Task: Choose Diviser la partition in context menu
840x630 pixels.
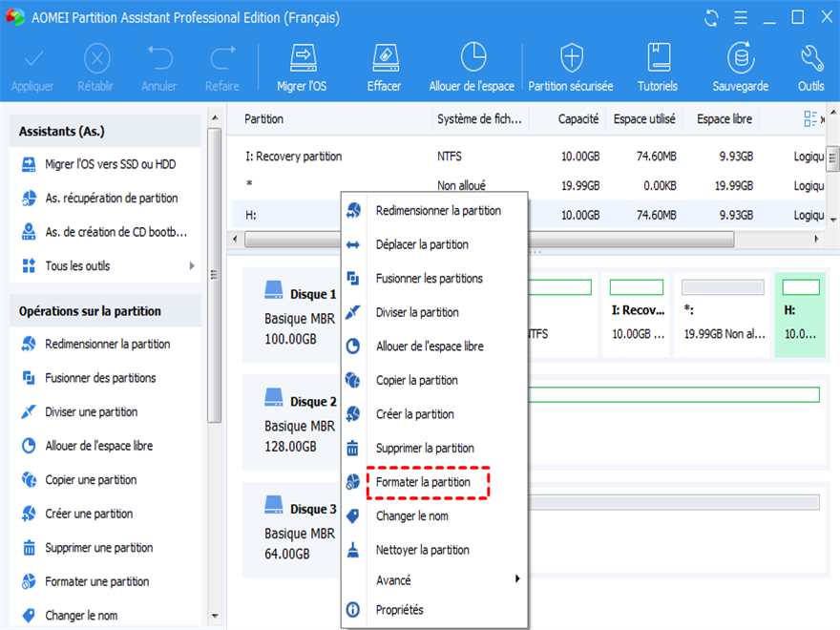Action: click(434, 312)
